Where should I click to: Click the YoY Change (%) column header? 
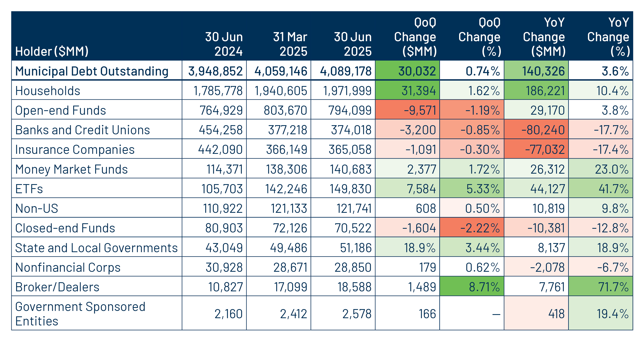tap(608, 37)
